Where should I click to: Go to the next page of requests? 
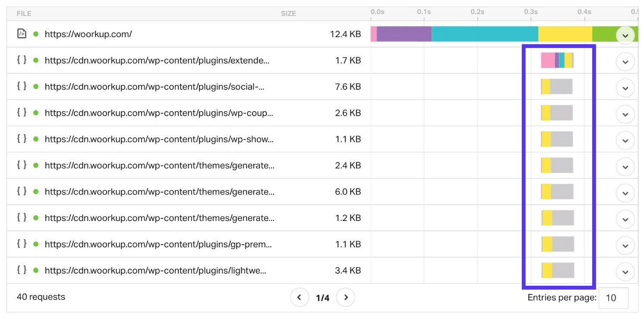[x=346, y=297]
